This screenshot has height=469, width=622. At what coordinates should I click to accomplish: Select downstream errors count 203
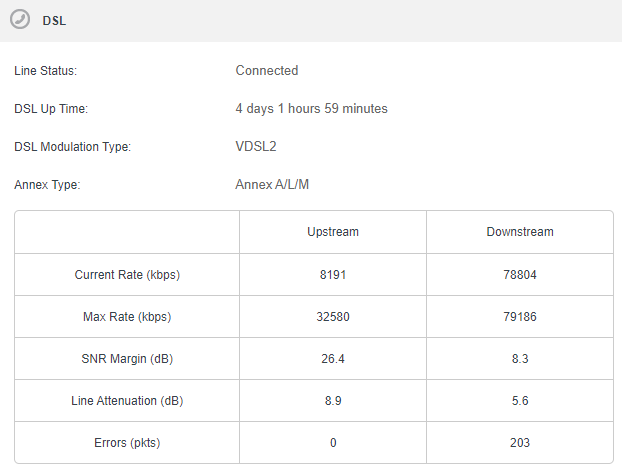520,443
